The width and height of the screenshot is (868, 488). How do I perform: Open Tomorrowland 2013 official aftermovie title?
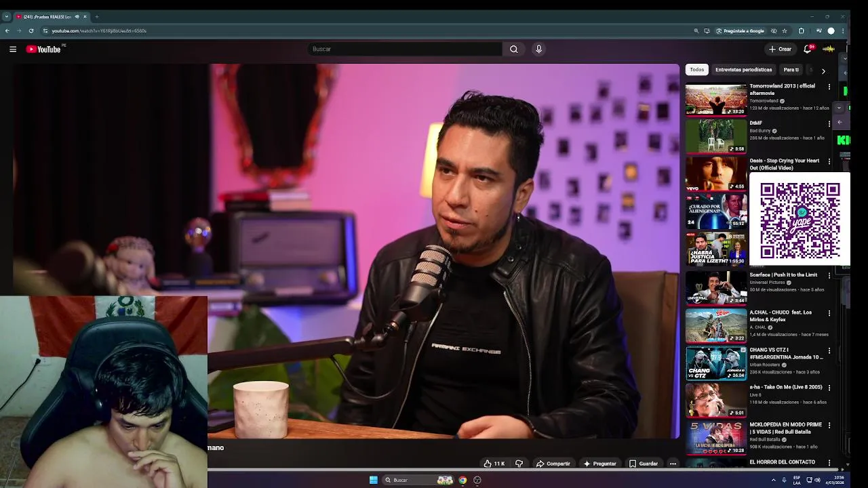pyautogui.click(x=782, y=89)
